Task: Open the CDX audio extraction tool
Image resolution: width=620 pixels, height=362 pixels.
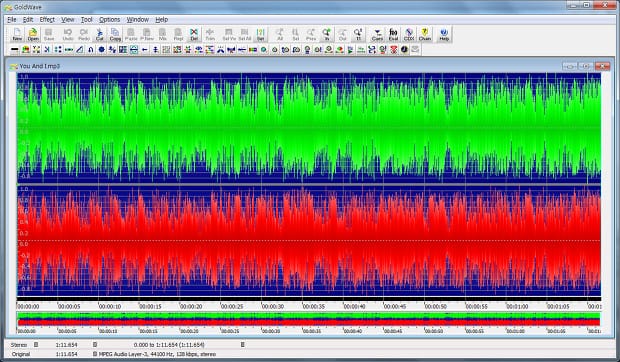Action: click(x=409, y=34)
